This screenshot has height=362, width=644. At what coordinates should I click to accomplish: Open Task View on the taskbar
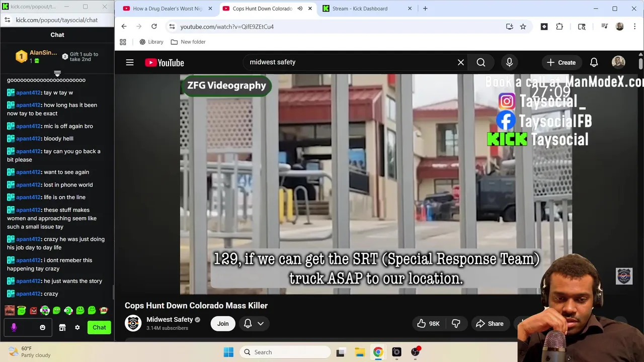click(x=341, y=352)
